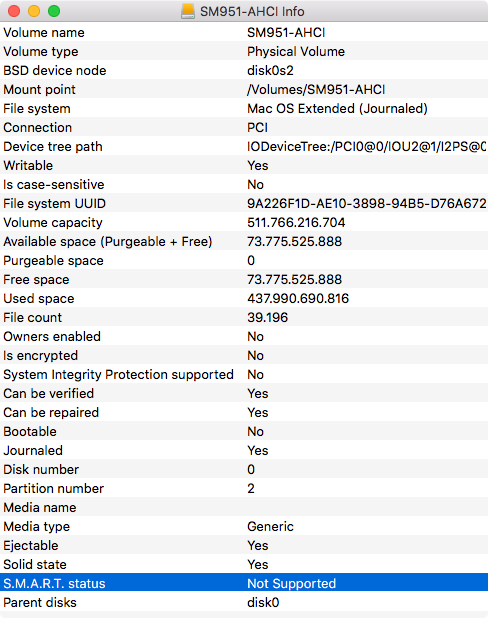Click the Free space row
This screenshot has height=618, width=488.
(244, 279)
